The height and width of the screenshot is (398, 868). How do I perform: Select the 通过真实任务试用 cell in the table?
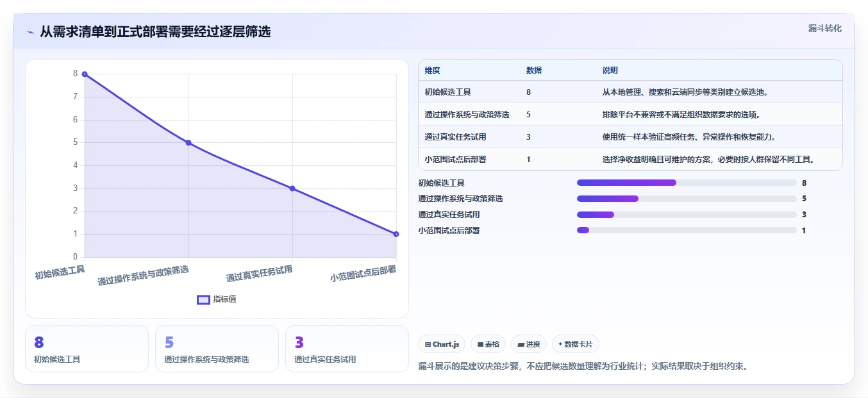coord(455,137)
